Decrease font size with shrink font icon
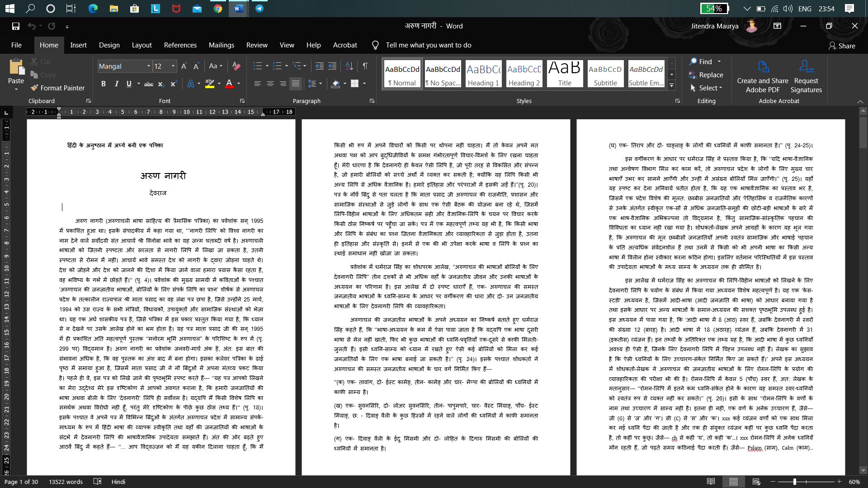The height and width of the screenshot is (488, 868). click(x=196, y=66)
